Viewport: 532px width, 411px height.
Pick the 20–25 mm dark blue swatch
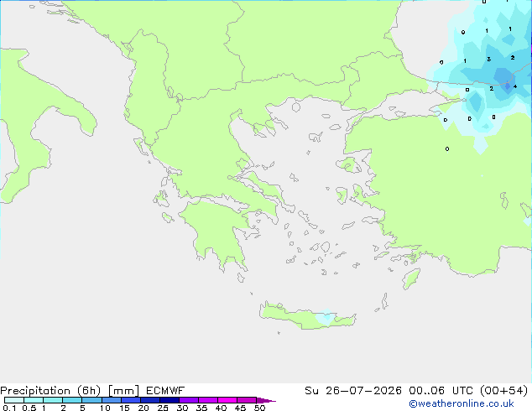coord(150,400)
